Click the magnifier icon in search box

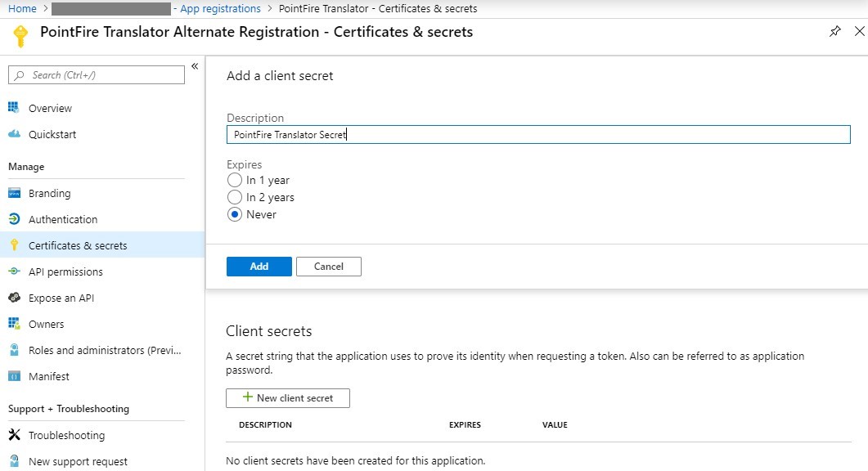(x=20, y=74)
